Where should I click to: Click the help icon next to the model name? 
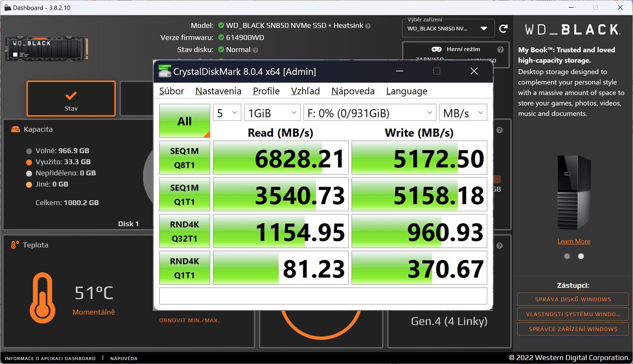(368, 26)
